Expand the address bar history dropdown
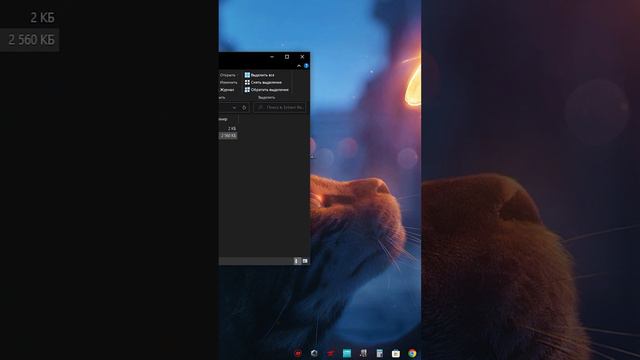640x360 pixels. 234,108
